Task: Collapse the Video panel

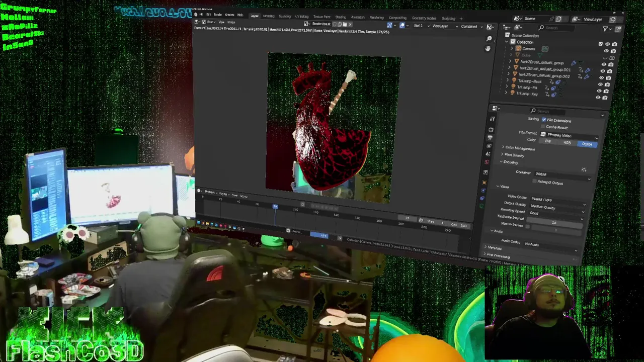Action: point(504,187)
